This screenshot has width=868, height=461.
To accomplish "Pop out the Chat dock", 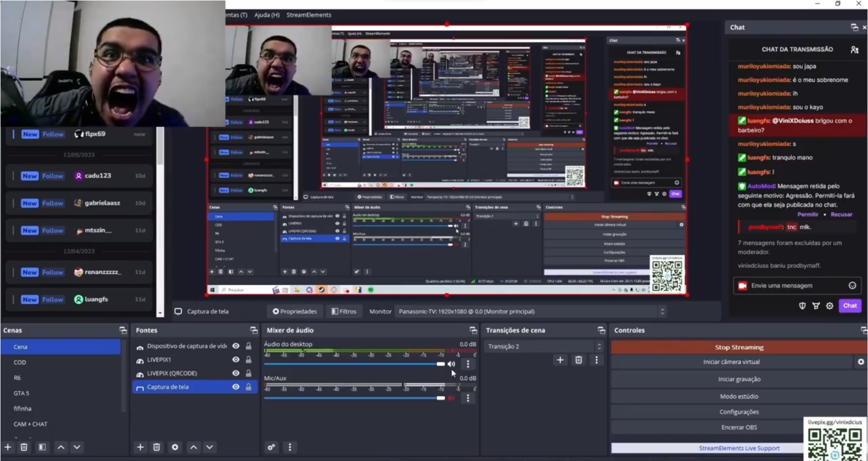I will click(x=854, y=27).
